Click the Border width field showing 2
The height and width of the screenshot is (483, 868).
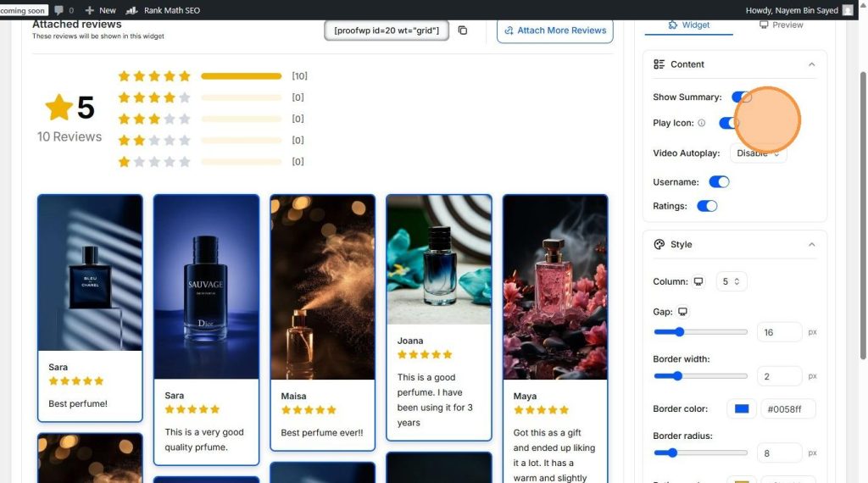779,376
